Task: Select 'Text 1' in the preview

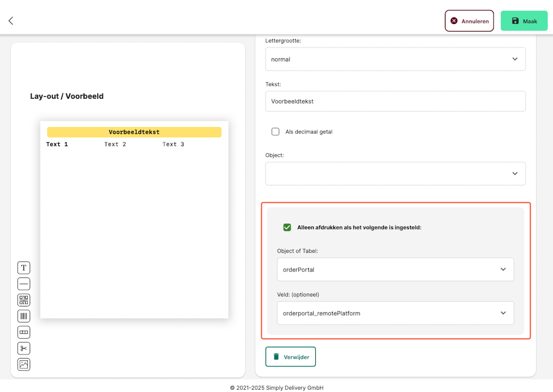Action: 57,144
